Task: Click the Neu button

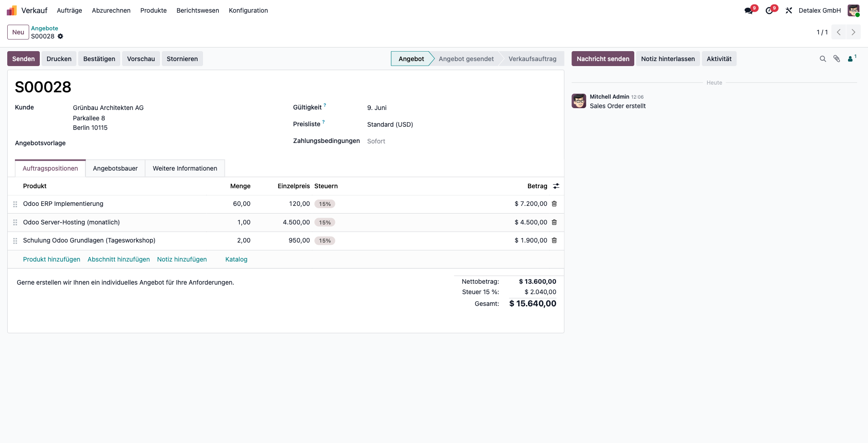Action: (18, 32)
